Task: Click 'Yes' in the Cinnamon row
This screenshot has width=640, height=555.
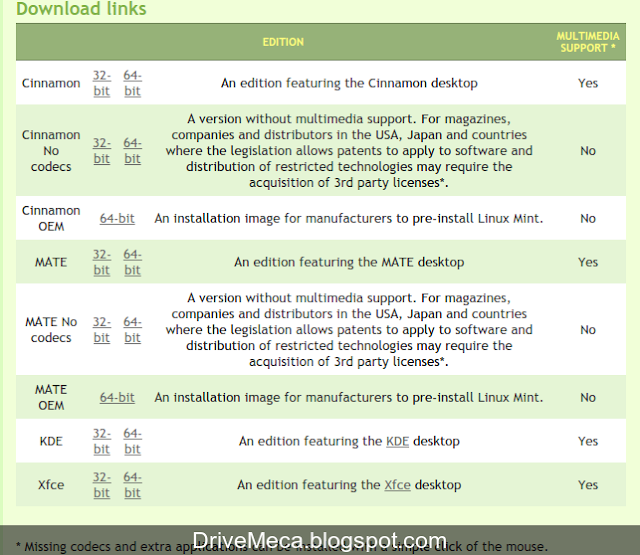Action: click(588, 83)
